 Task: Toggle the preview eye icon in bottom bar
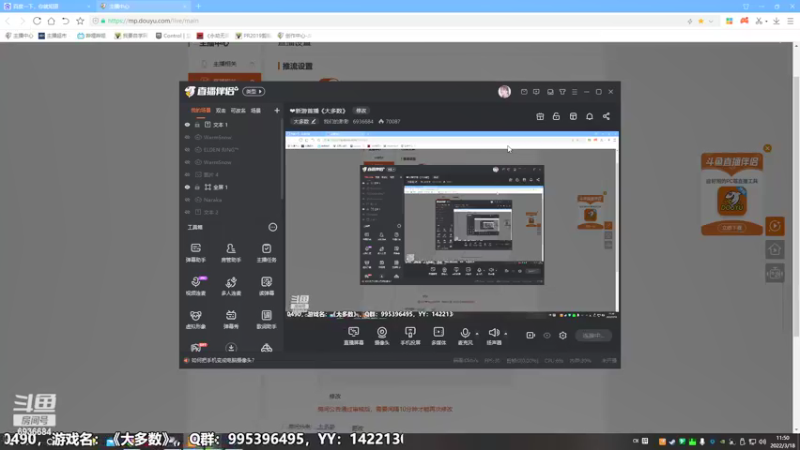547,335
